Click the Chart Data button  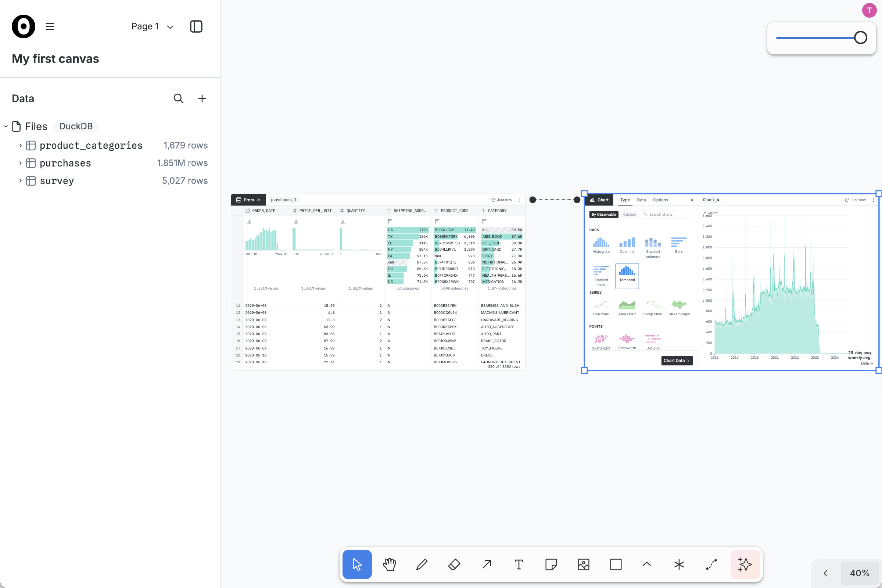point(677,361)
